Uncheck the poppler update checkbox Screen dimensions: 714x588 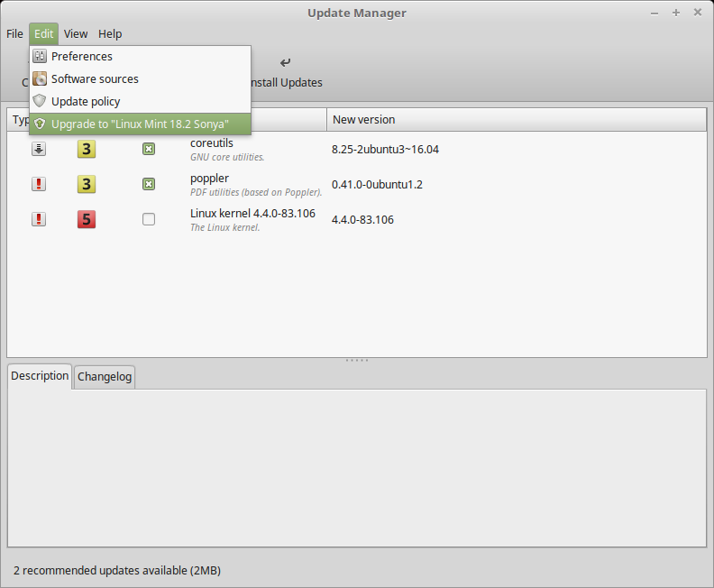[x=149, y=184]
